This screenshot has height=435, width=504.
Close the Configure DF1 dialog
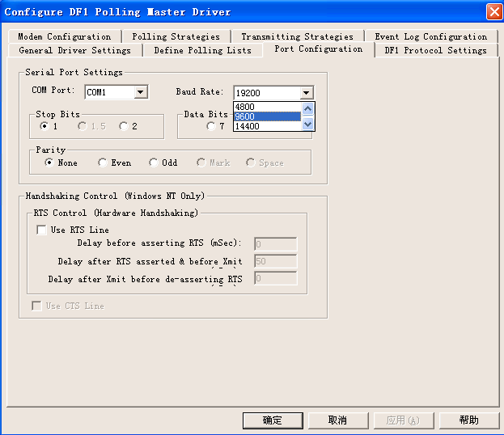(493, 11)
